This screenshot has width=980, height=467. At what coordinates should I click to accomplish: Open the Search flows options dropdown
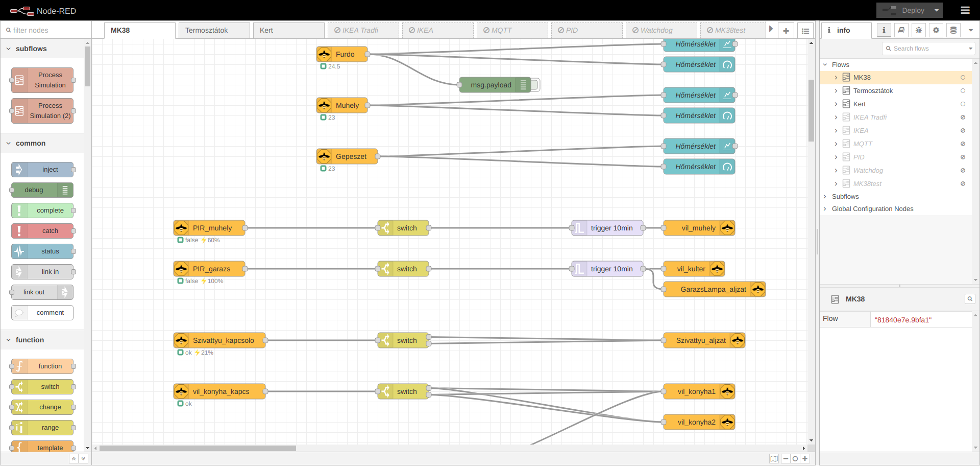point(971,49)
